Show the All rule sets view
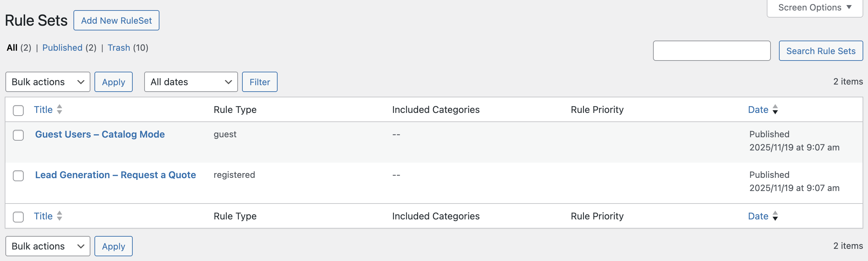The image size is (868, 261). click(x=12, y=48)
